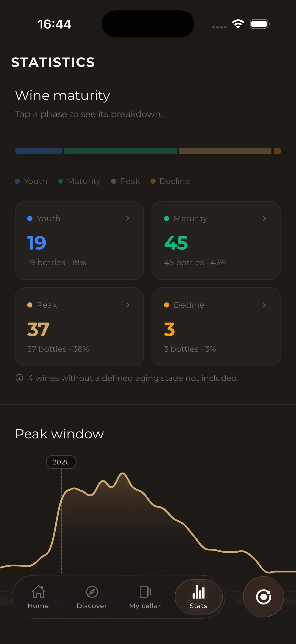This screenshot has width=296, height=644.
Task: Select the Stats bar chart icon
Action: (x=198, y=592)
